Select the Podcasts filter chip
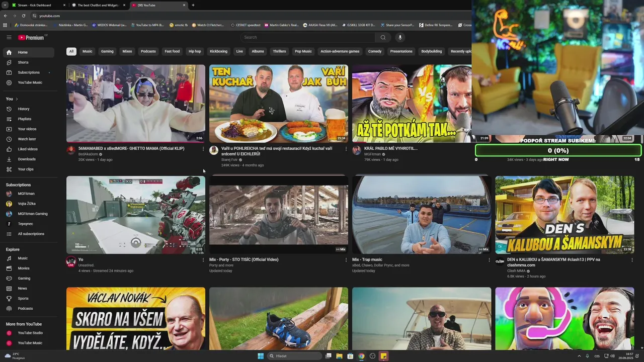Screen dimensions: 644x362 (x=148, y=51)
